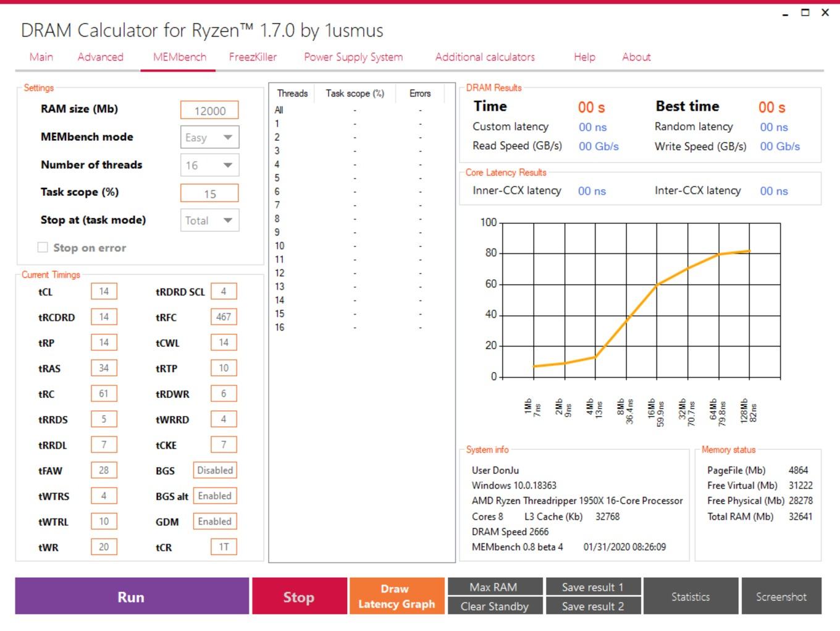This screenshot has width=840, height=631.
Task: Click the Max RAM button
Action: point(495,587)
